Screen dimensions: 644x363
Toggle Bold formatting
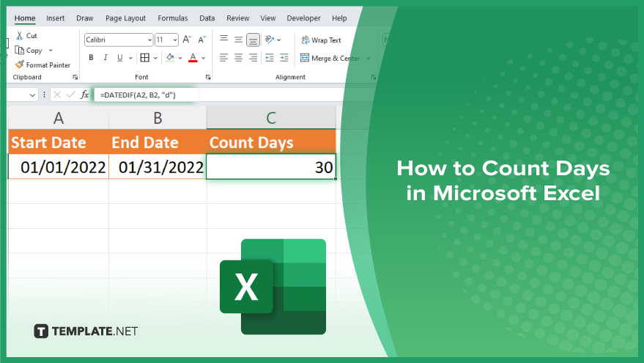[x=91, y=57]
